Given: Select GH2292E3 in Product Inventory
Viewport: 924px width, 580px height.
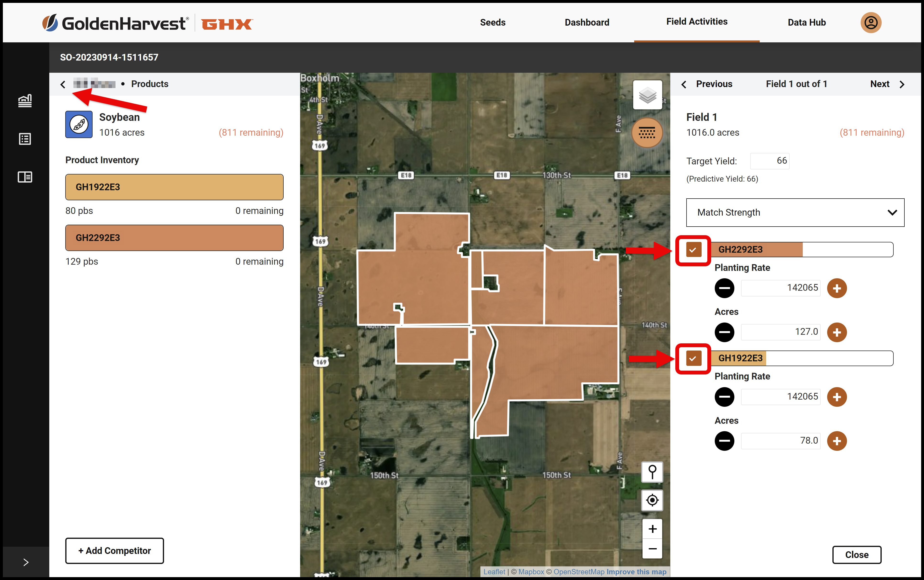Looking at the screenshot, I should pyautogui.click(x=174, y=238).
